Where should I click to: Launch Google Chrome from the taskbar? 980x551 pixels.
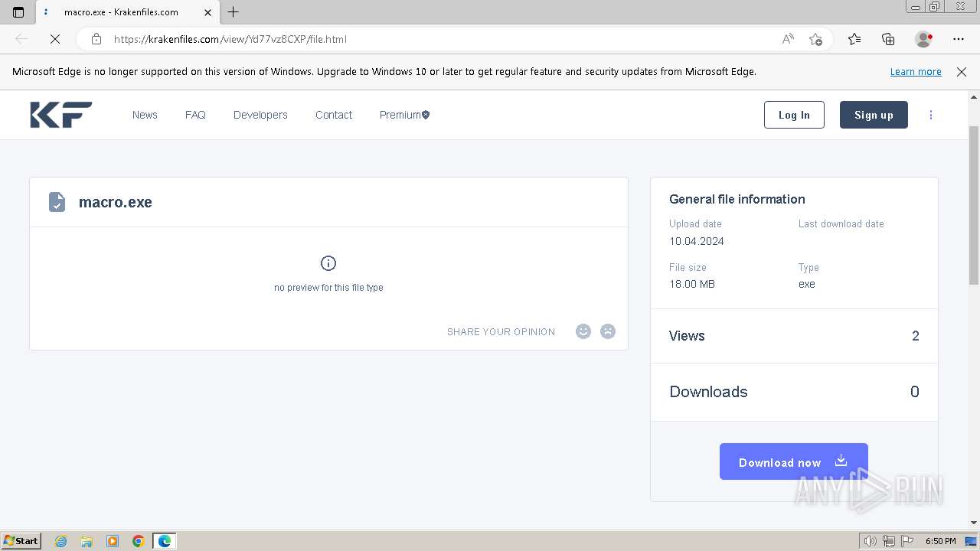click(139, 541)
